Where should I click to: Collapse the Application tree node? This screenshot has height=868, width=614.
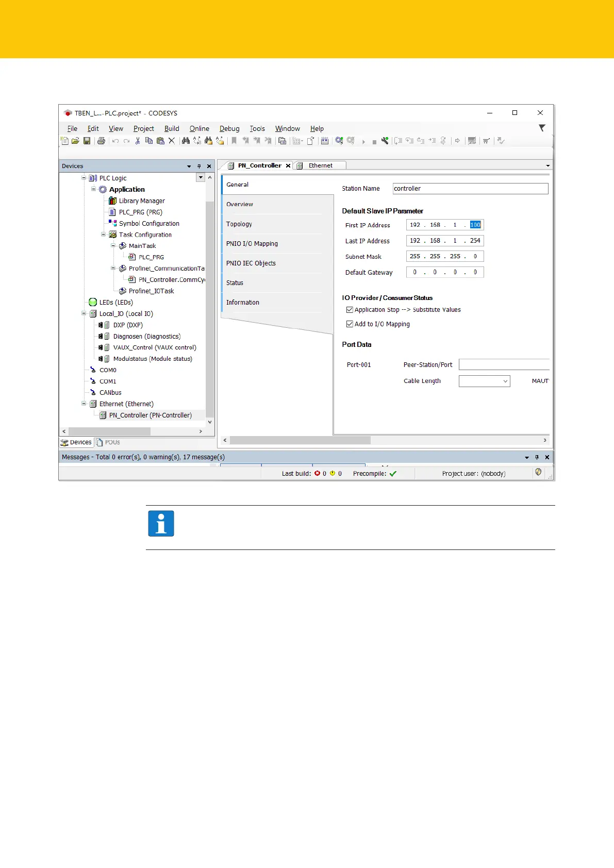pyautogui.click(x=93, y=189)
